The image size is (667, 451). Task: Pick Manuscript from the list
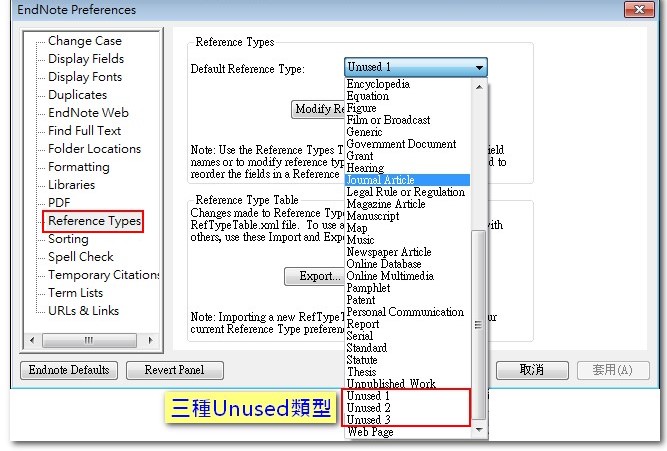(373, 216)
